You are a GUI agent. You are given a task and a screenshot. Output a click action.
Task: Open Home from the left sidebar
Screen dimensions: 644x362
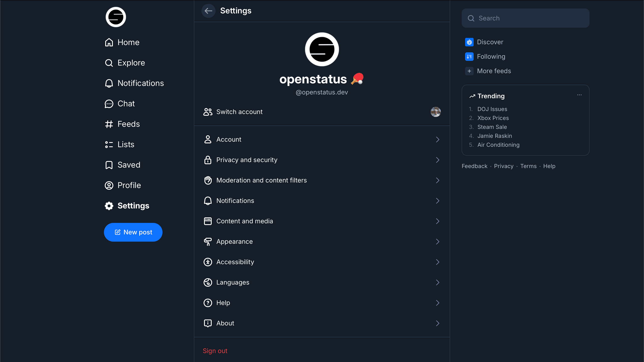[122, 42]
